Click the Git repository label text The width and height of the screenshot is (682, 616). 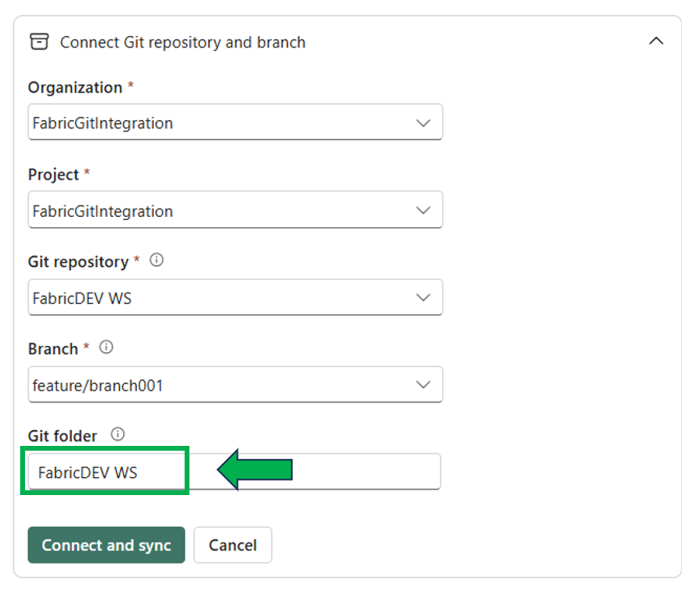pyautogui.click(x=78, y=262)
